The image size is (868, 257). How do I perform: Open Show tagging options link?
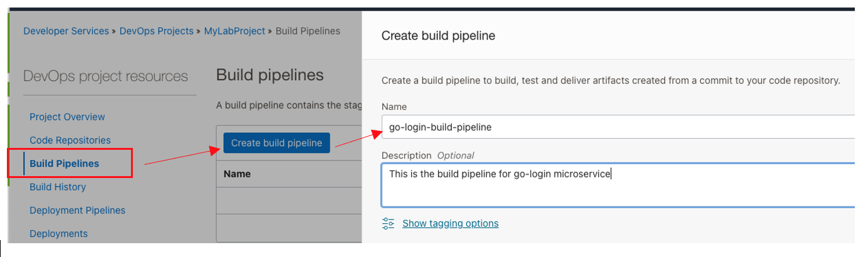click(450, 223)
